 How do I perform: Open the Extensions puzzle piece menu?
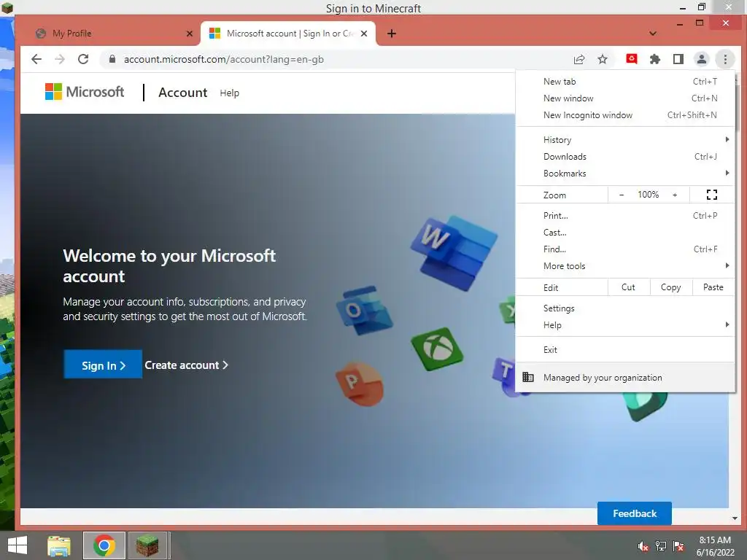pyautogui.click(x=655, y=59)
